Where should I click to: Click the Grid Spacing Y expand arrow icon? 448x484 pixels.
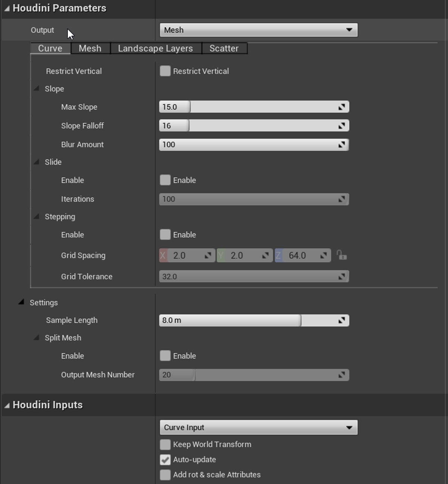[265, 255]
